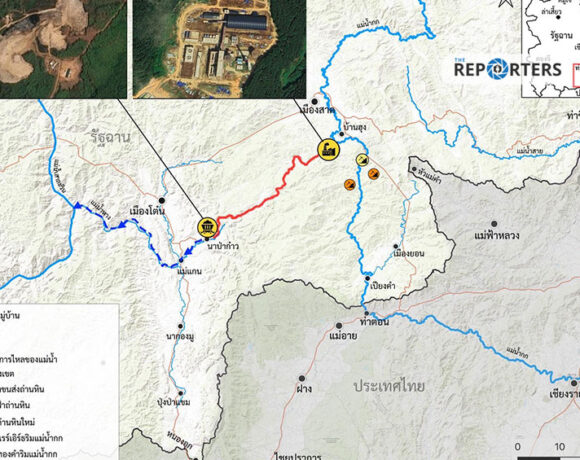Select the ฝาง town dot
The image size is (580, 460).
point(302,378)
